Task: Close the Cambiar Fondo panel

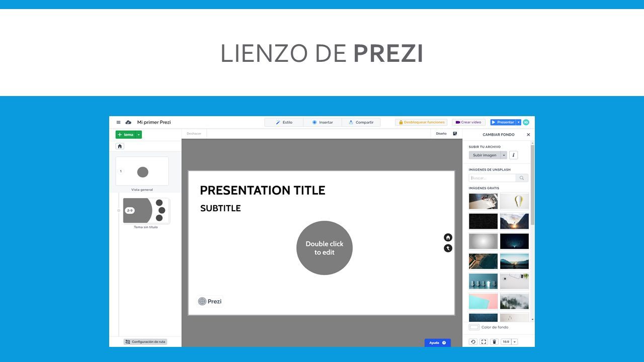Action: coord(528,135)
